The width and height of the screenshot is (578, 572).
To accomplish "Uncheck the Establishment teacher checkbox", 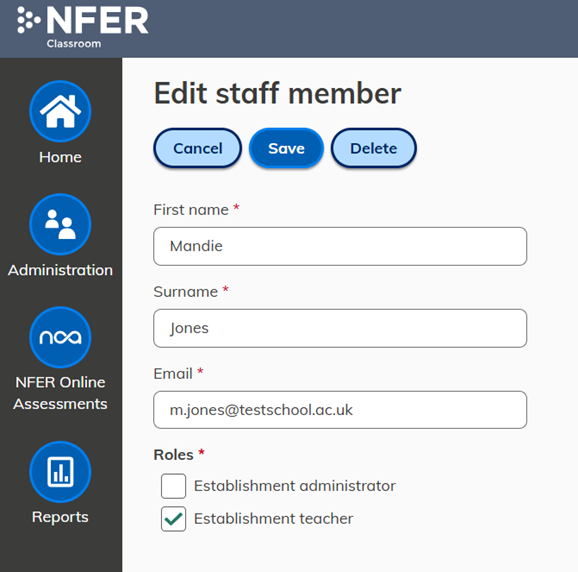I will tap(173, 519).
